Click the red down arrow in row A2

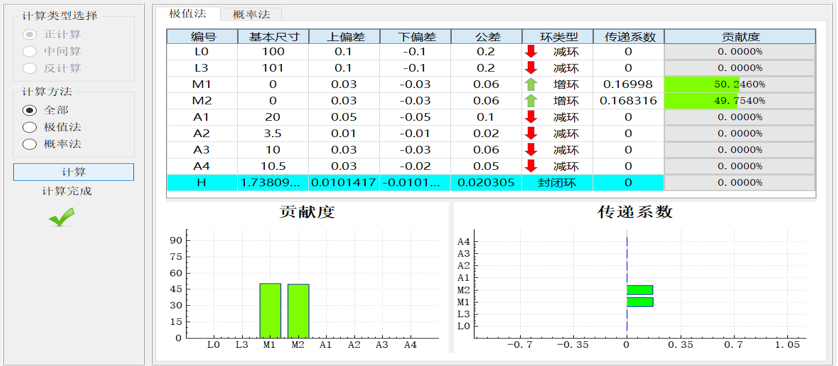[x=531, y=133]
